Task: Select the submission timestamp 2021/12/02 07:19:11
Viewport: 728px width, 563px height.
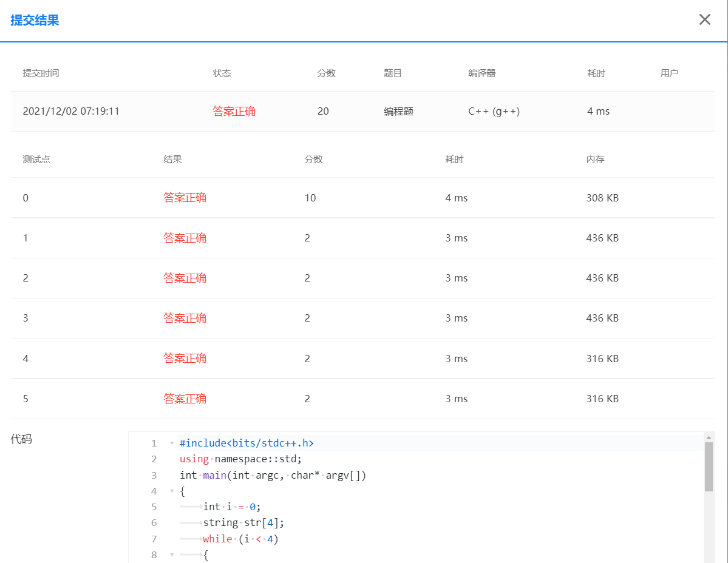Action: (x=72, y=111)
